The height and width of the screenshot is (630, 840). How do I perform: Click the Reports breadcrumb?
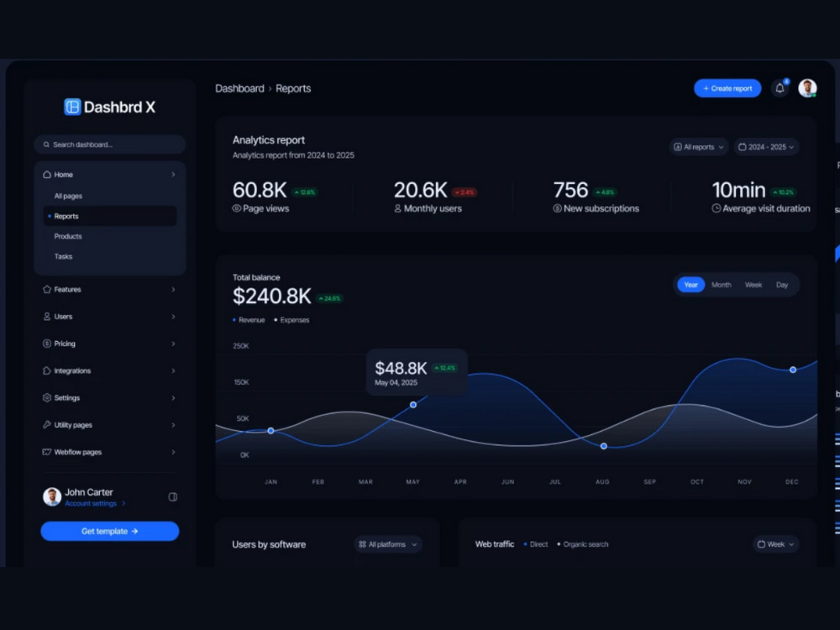(x=293, y=88)
